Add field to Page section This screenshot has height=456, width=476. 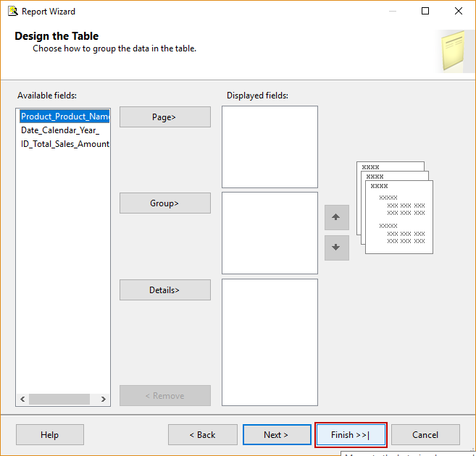coord(164,117)
